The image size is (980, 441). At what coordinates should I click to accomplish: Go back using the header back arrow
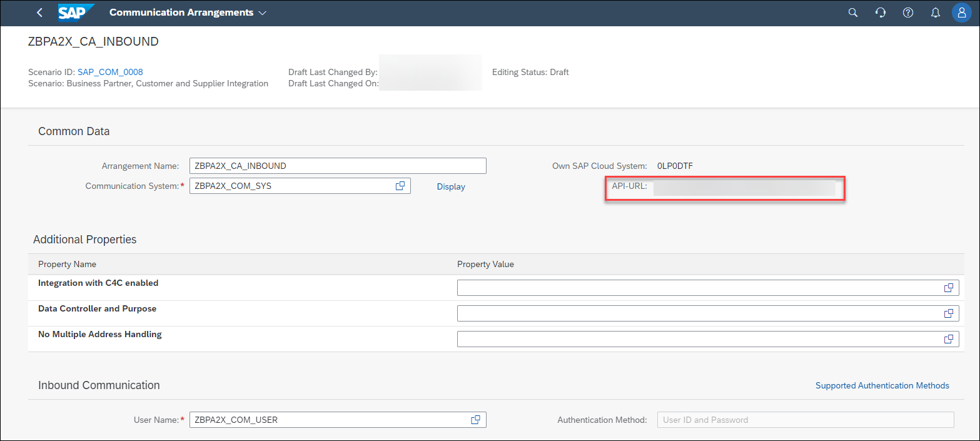pyautogui.click(x=40, y=13)
